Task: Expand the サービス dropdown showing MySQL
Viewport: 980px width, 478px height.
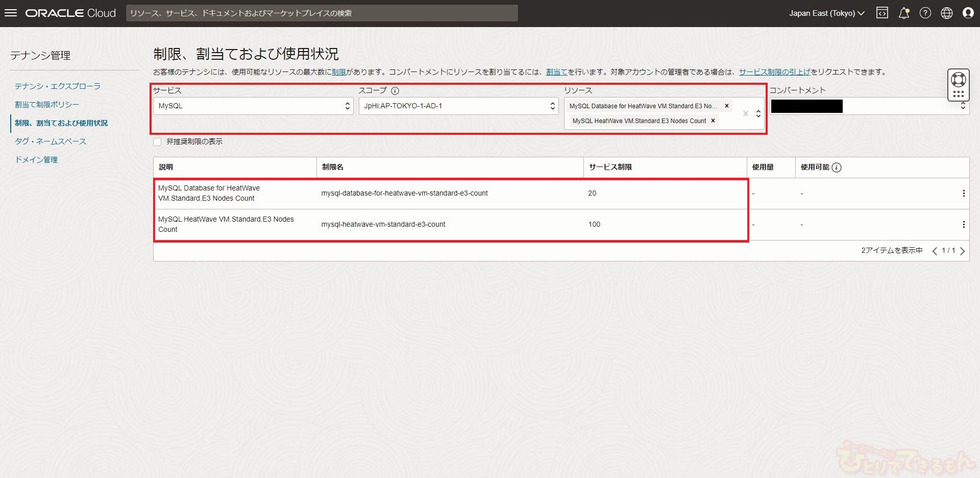Action: point(253,106)
